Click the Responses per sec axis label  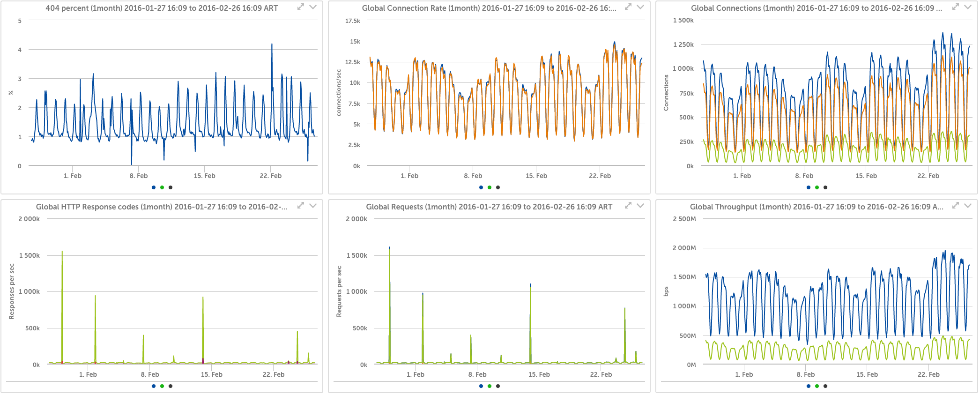[12, 291]
